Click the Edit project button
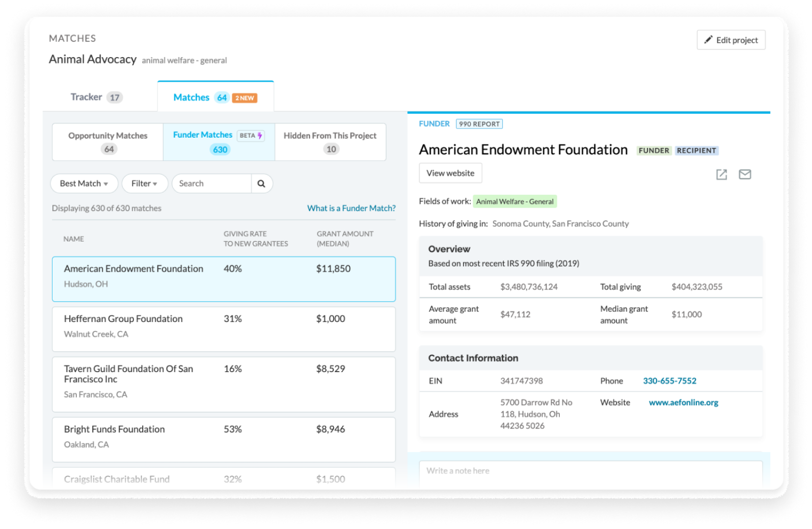This screenshot has width=812, height=529. tap(730, 40)
